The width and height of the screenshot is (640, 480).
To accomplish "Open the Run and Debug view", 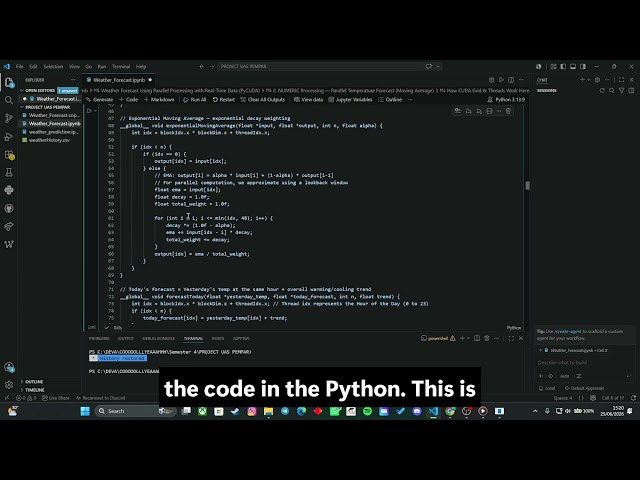I will click(9, 136).
